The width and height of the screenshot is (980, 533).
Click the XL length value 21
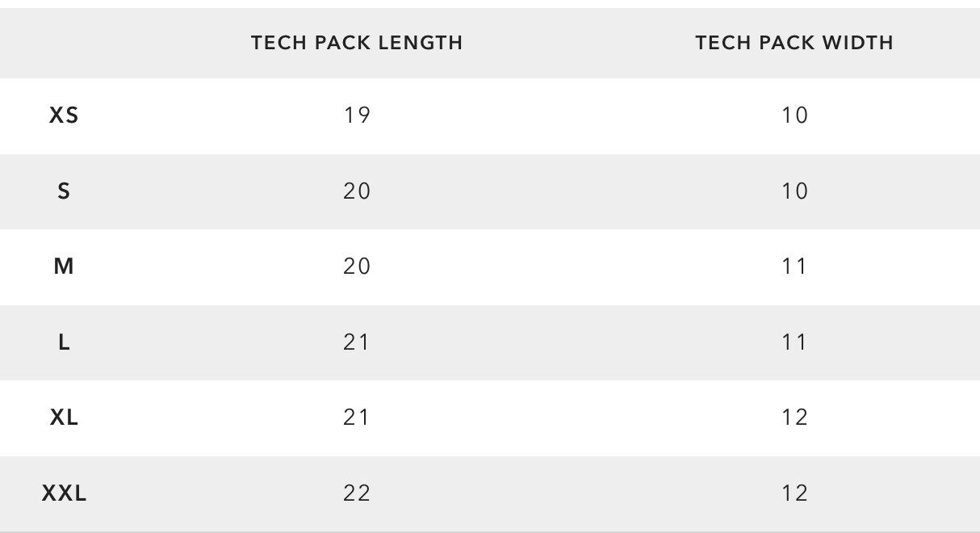pos(357,418)
